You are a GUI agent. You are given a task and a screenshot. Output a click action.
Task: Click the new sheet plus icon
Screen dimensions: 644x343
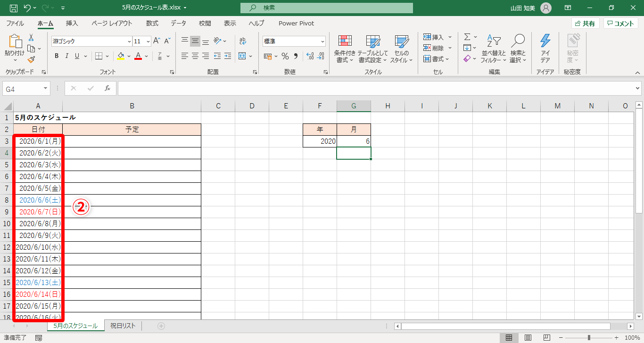point(161,326)
